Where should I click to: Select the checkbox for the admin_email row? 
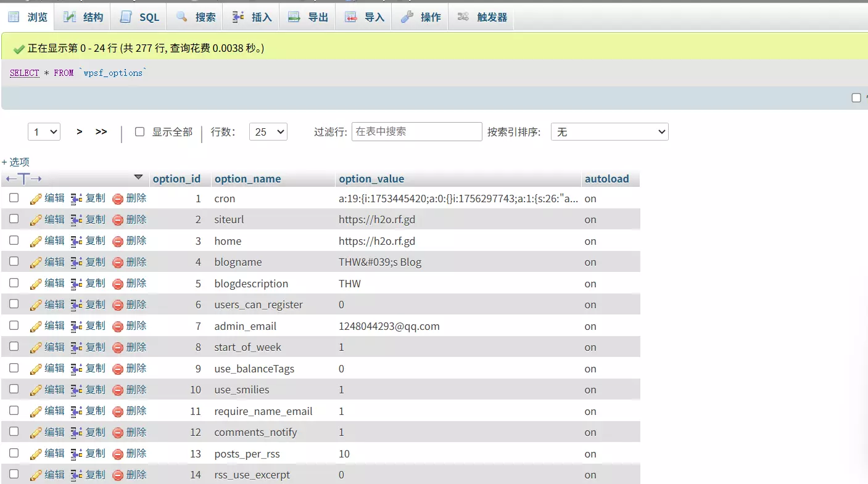[x=14, y=326]
